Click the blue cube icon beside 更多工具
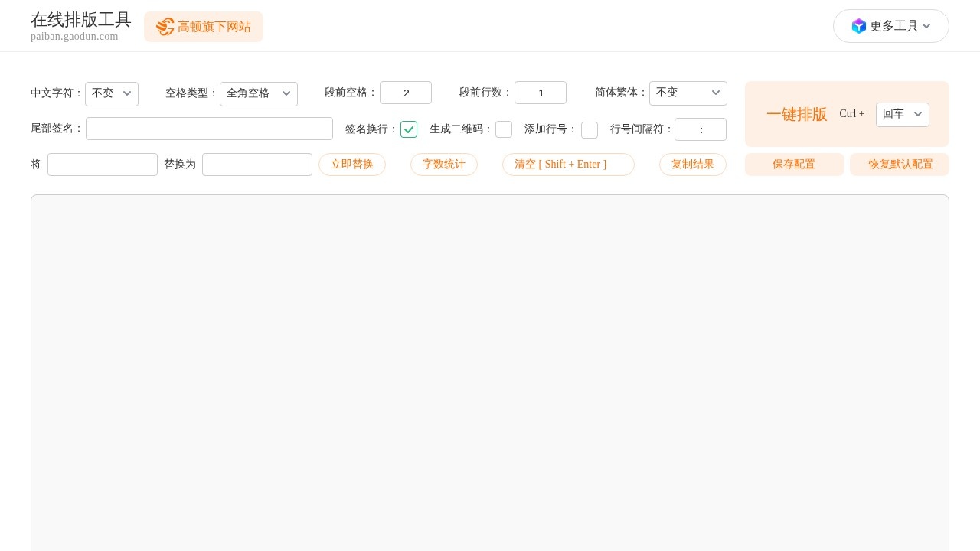 [859, 26]
